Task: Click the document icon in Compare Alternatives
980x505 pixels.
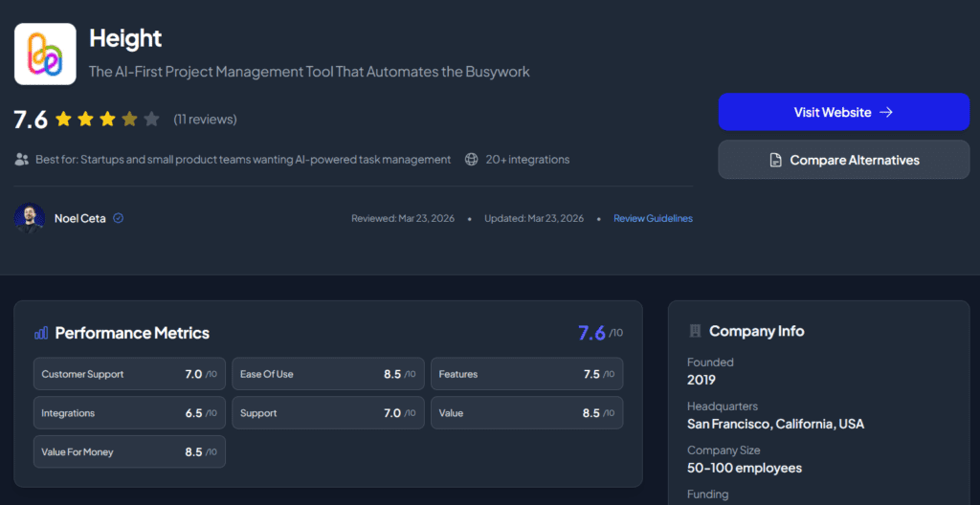Action: [x=775, y=161]
